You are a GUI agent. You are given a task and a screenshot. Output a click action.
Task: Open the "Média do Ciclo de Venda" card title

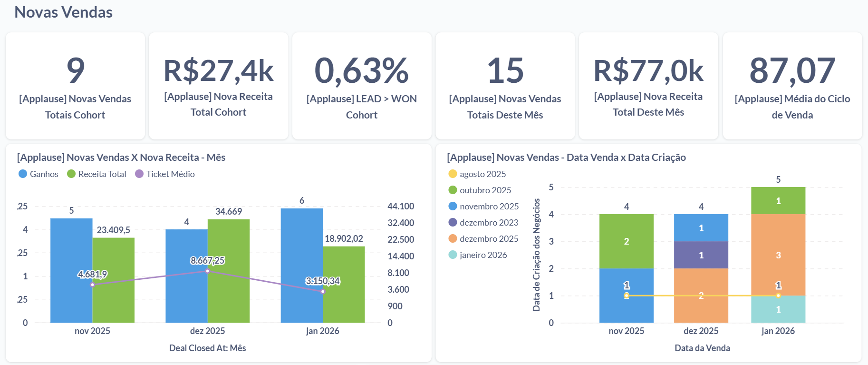pos(792,107)
